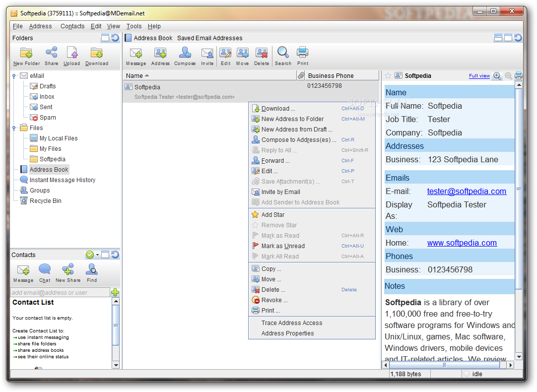The width and height of the screenshot is (537, 392).
Task: Open the Contacts menu
Action: pos(72,26)
